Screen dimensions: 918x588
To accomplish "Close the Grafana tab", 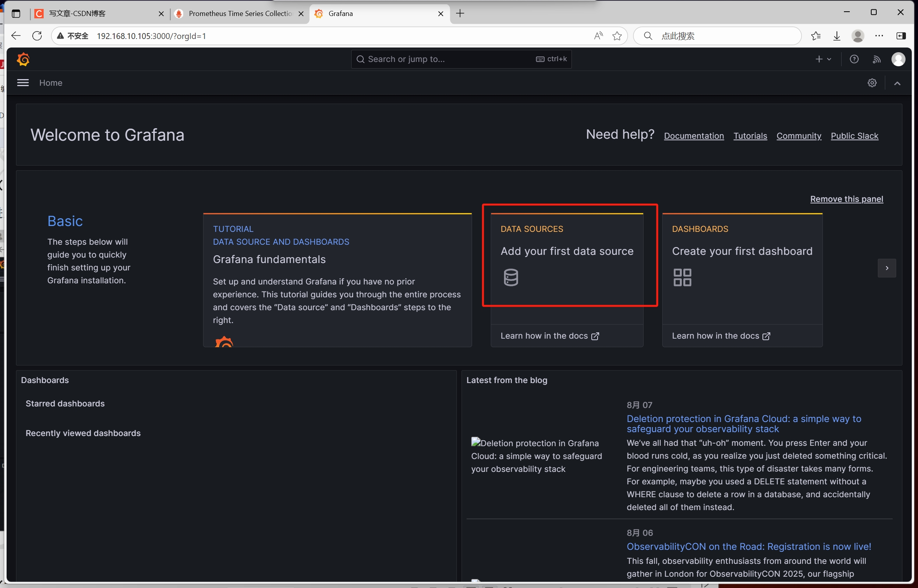I will tap(440, 14).
